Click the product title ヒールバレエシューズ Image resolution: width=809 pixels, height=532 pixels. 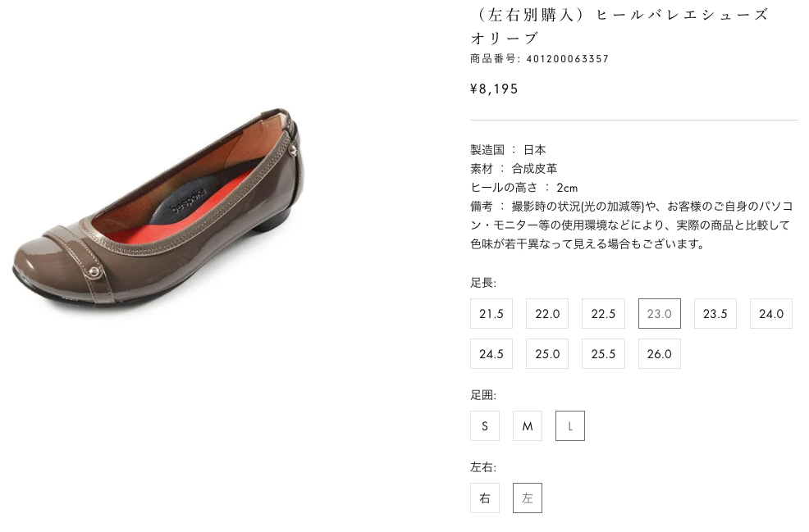click(x=682, y=15)
